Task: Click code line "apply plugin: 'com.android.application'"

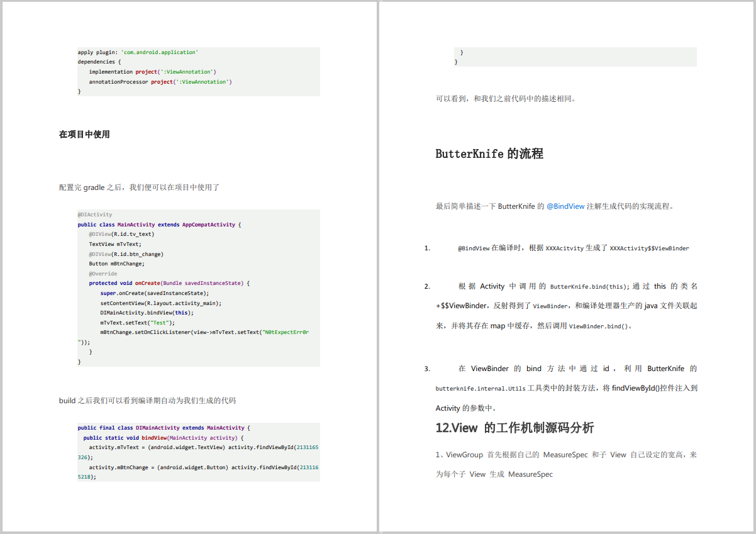Action: [x=138, y=52]
